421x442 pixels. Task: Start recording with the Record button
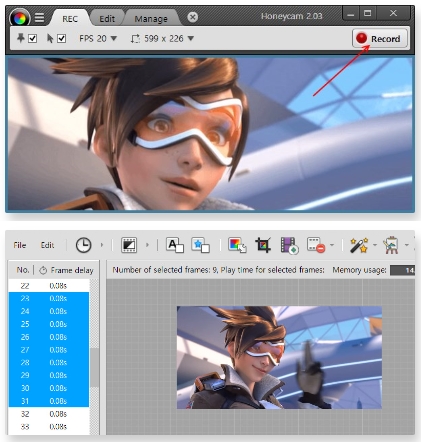coord(380,39)
